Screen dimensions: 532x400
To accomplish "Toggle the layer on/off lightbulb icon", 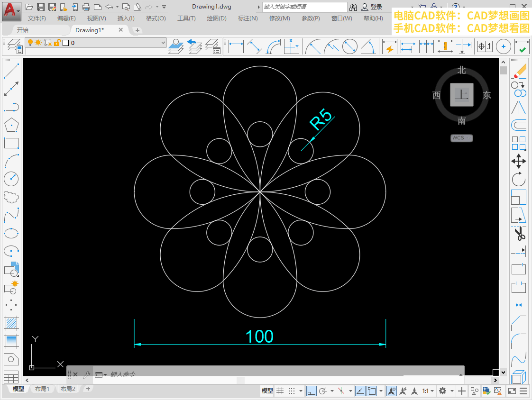I will pos(30,43).
